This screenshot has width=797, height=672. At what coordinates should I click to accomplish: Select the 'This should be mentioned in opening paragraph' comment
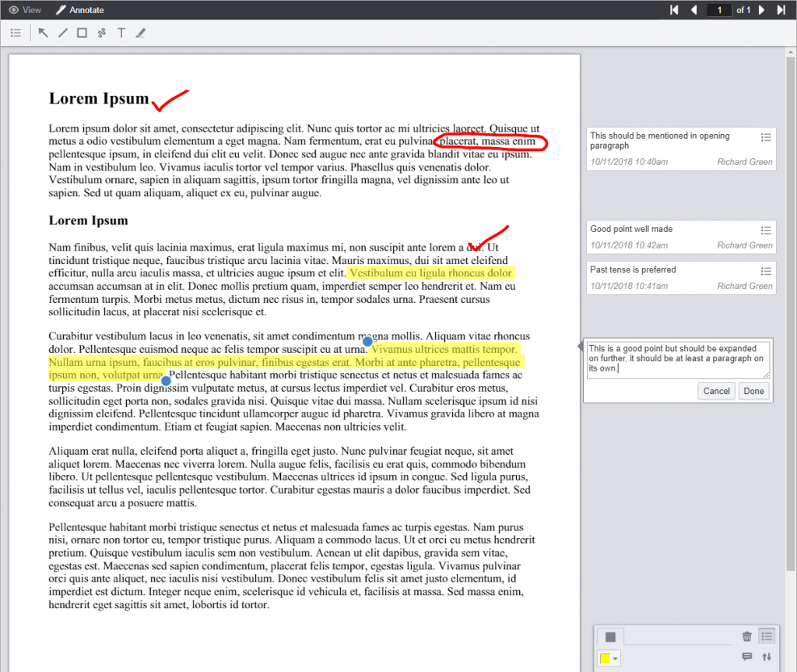681,149
